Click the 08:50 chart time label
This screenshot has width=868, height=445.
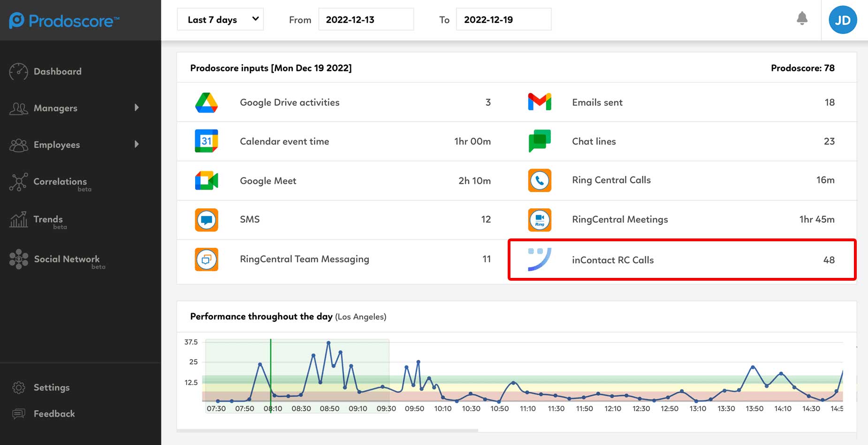pos(329,408)
